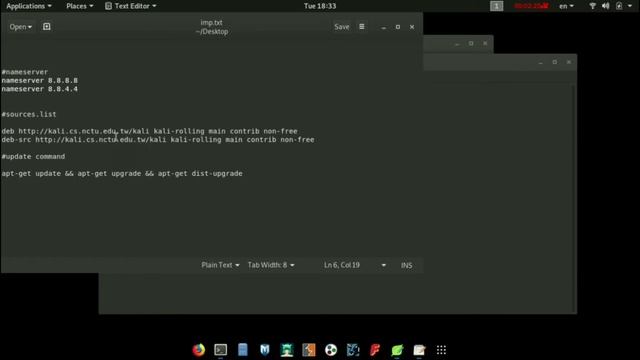The width and height of the screenshot is (640, 360).
Task: Close the middle background window
Action: (x=485, y=43)
